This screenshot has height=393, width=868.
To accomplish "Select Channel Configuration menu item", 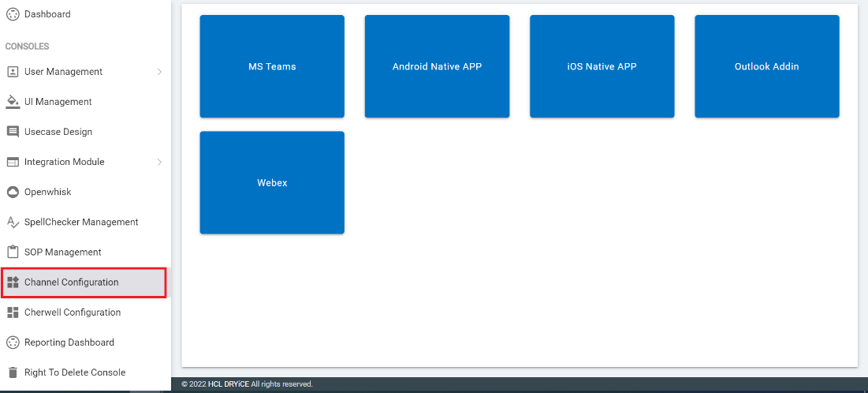I will 84,283.
